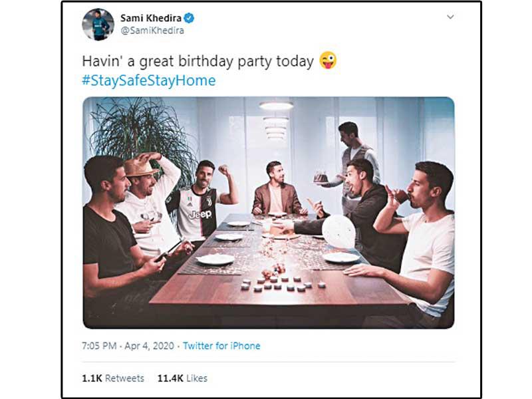The image size is (532, 399).
Task: Open the Sami Khedira display name
Action: pos(150,17)
